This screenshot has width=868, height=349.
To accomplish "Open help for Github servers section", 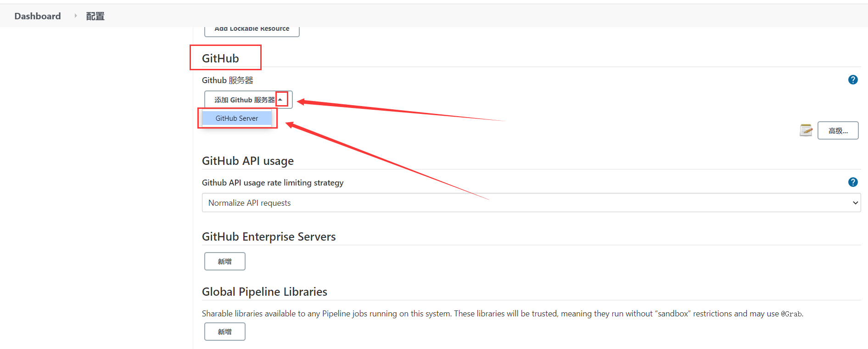I will (853, 80).
